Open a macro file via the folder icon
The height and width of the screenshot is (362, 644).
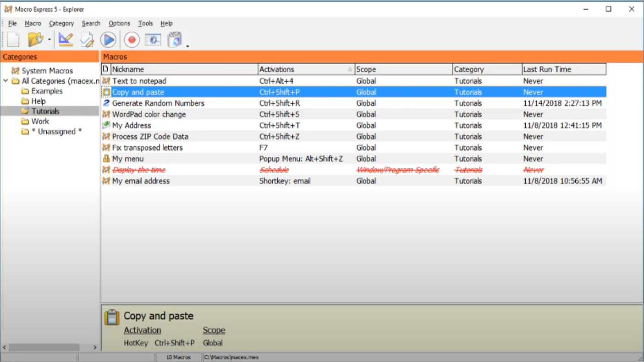(x=35, y=40)
